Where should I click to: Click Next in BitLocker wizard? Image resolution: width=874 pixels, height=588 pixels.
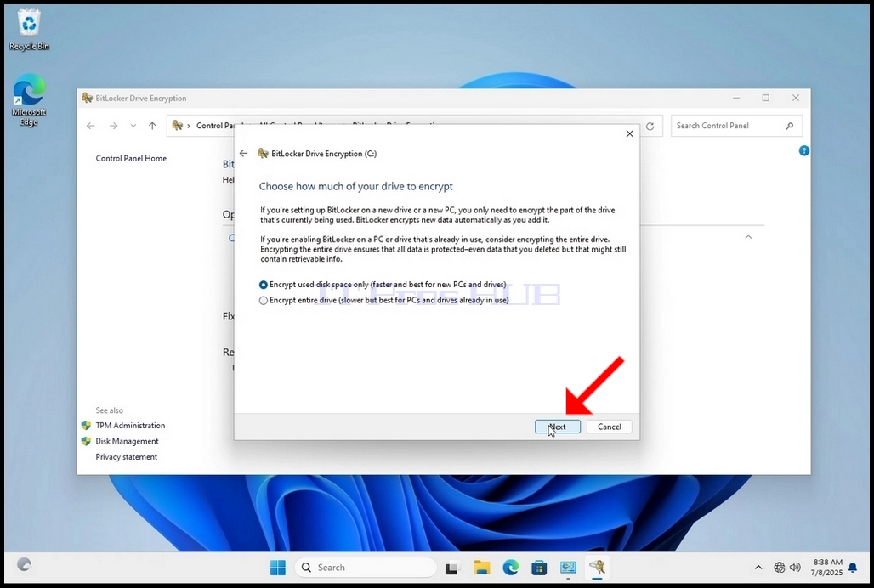pyautogui.click(x=558, y=427)
